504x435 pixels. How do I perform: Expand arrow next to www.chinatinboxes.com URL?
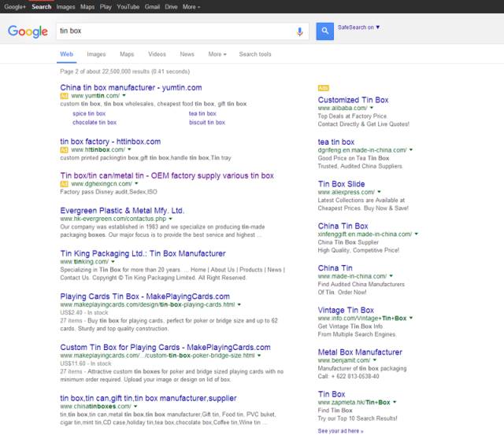point(135,407)
